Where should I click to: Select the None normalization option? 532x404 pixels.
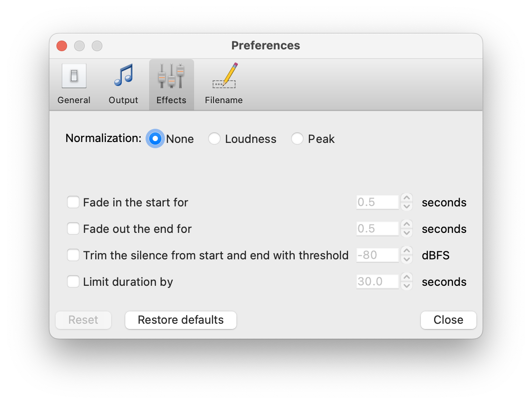tap(155, 138)
